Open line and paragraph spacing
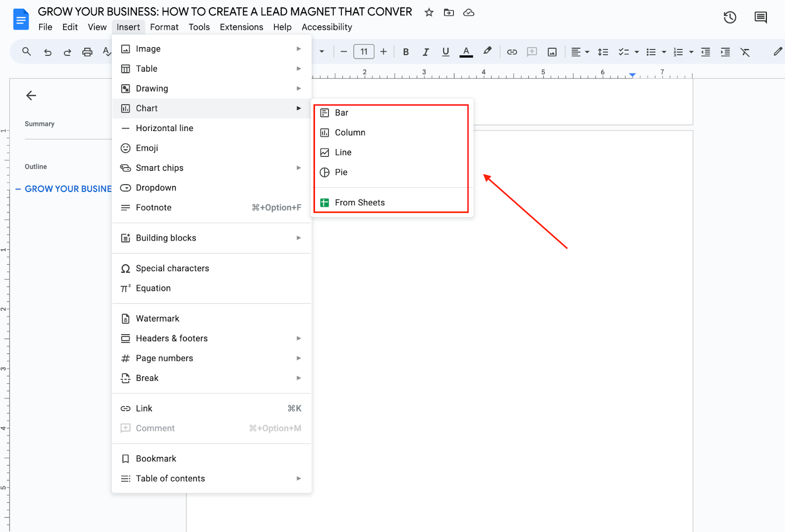Screen dimensions: 785x532 603,52
